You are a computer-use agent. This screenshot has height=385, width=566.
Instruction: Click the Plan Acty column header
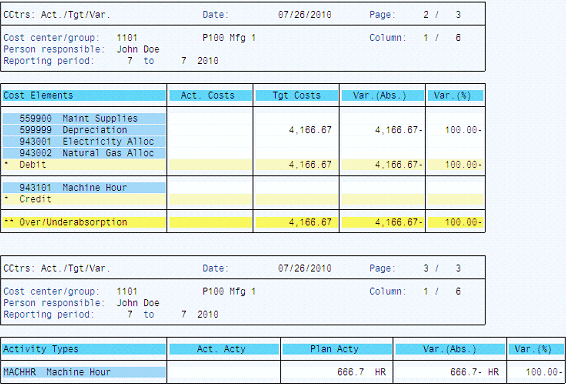point(337,349)
